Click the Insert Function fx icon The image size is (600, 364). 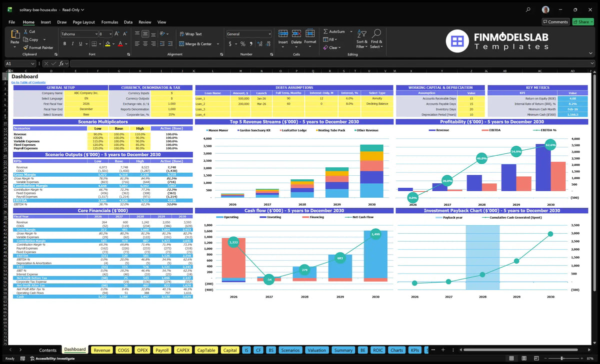[60, 63]
